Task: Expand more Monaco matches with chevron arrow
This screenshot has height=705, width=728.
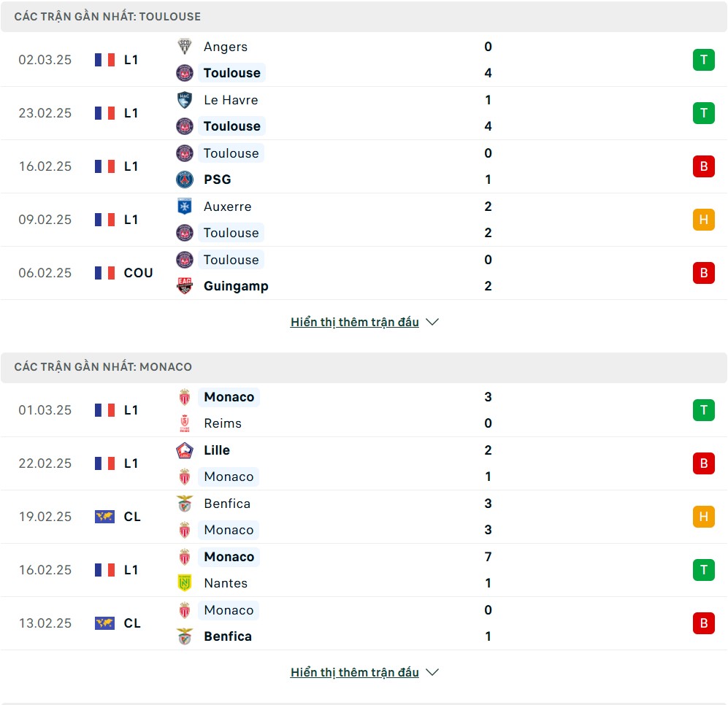Action: pyautogui.click(x=432, y=672)
